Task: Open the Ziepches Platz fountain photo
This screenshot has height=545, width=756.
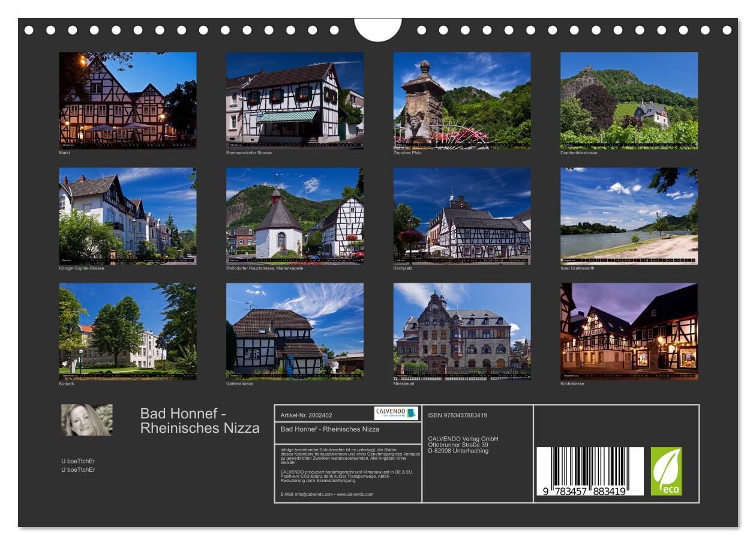Action: [x=461, y=100]
